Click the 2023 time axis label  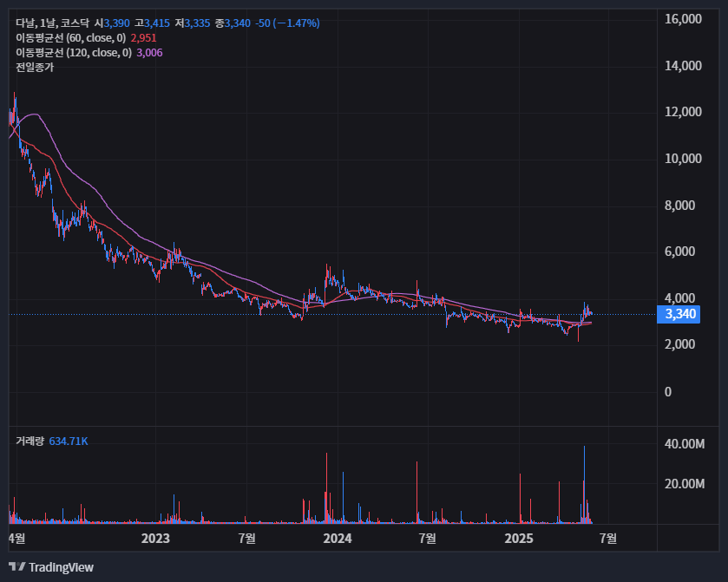[155, 539]
